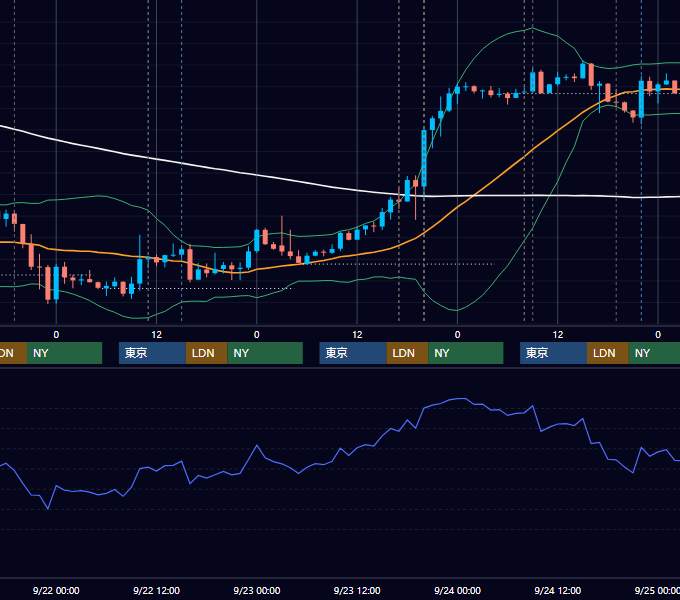Screen dimensions: 680x600
Task: Select the 東京 session block on 9/23
Action: (x=353, y=353)
